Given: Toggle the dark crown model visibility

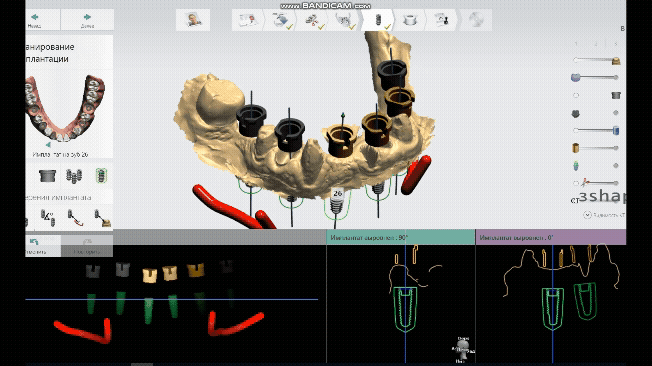Looking at the screenshot, I should click(575, 113).
